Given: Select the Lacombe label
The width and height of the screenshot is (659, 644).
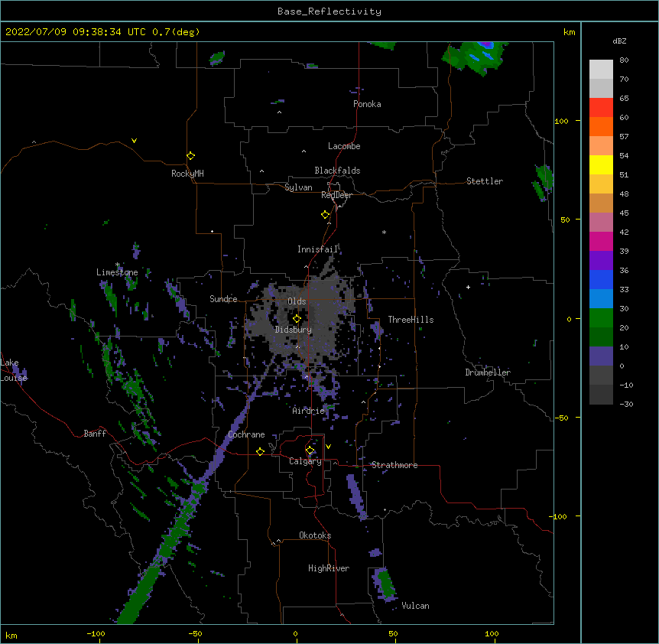Looking at the screenshot, I should 344,146.
